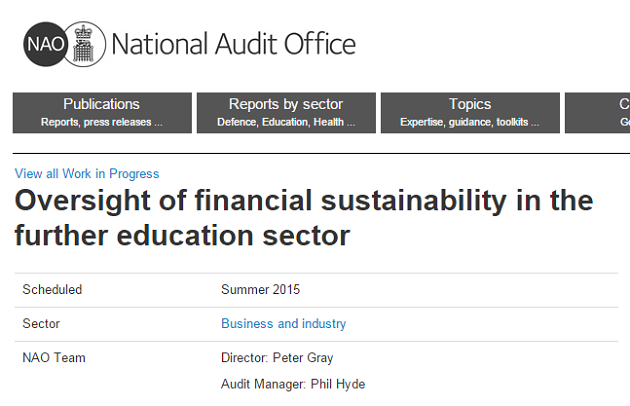Screen dimensions: 630x406
Task: Click the Sector row label
Action: click(41, 324)
